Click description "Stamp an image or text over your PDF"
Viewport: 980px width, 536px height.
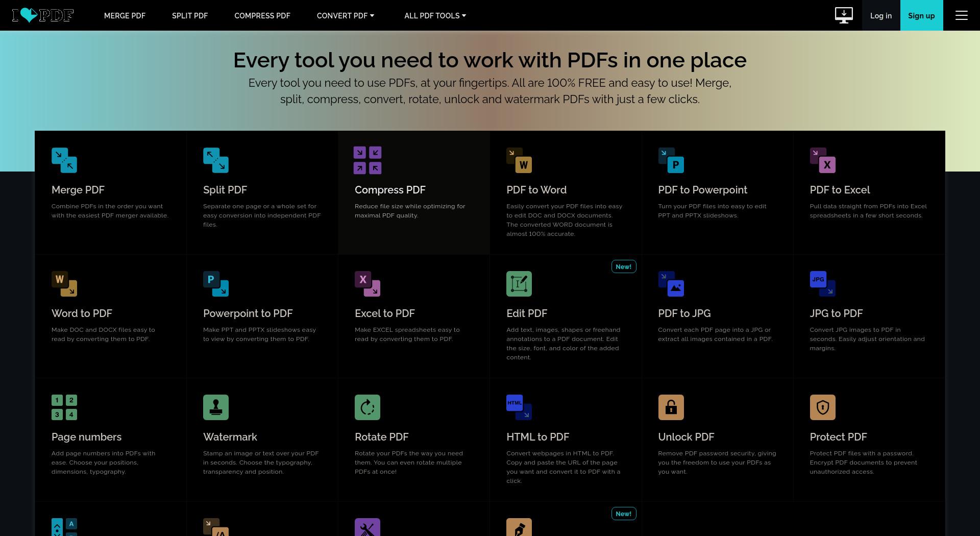click(261, 453)
